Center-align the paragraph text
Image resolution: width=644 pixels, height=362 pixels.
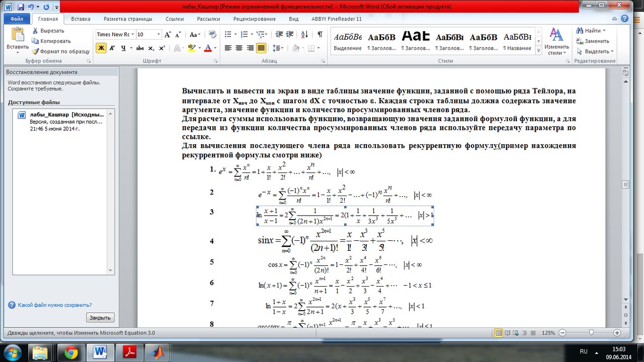coord(239,48)
